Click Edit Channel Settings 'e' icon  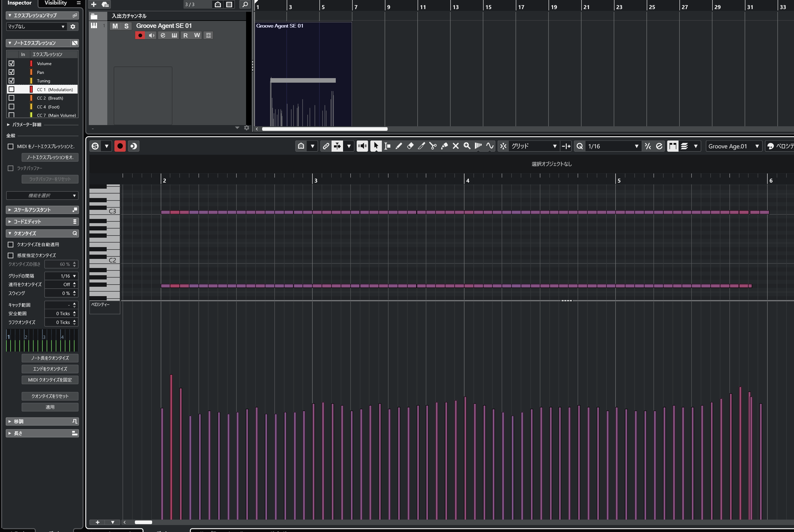[x=163, y=35]
